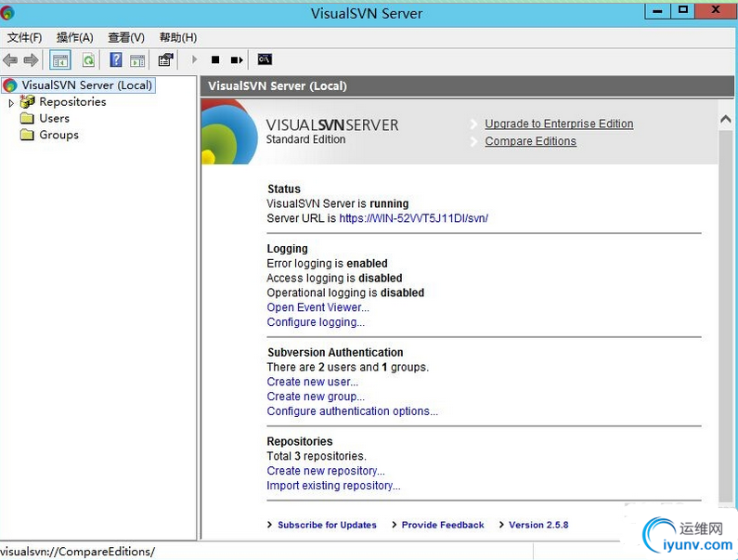Viewport: 738px width, 560px height.
Task: Click the Compare Editions link
Action: point(530,141)
